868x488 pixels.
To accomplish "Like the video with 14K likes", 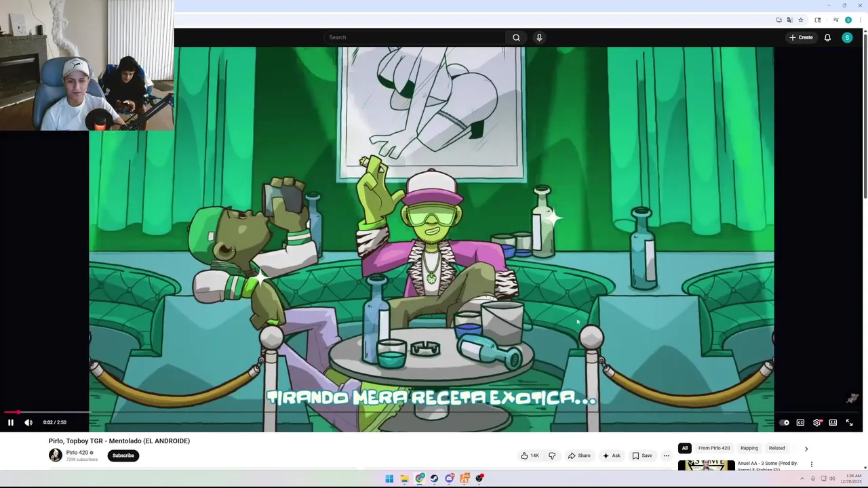I will [530, 455].
